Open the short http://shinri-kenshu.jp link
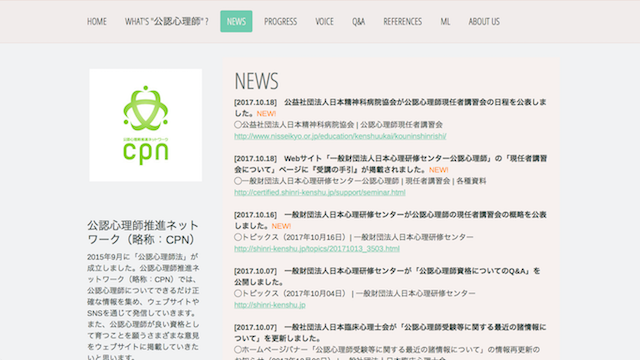640x360 pixels. (270, 305)
